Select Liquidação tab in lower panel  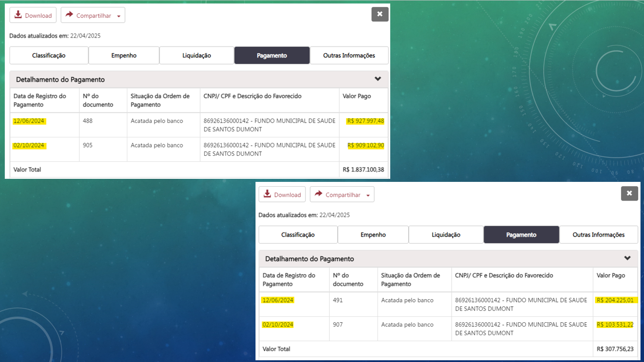pos(446,235)
